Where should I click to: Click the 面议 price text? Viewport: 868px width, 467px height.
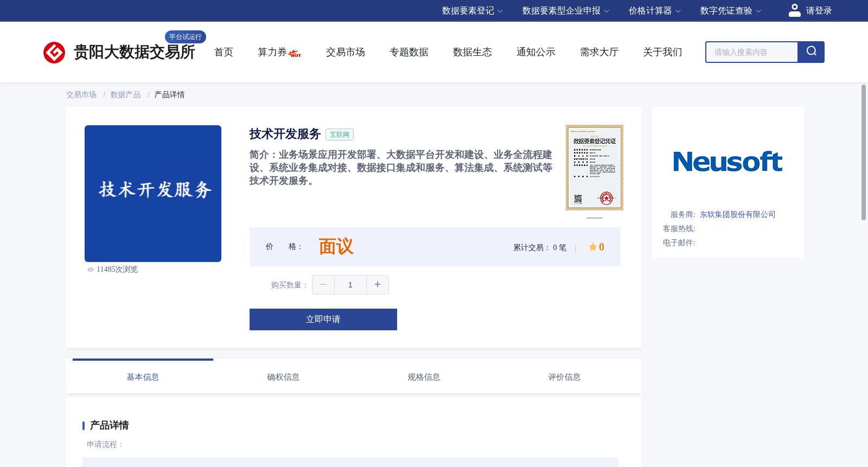click(x=336, y=247)
